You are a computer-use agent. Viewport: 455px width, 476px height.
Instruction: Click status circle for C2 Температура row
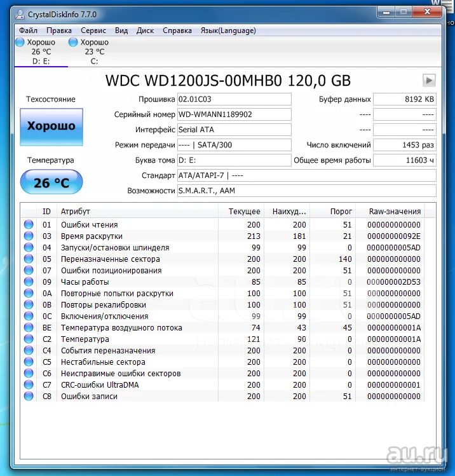(29, 339)
